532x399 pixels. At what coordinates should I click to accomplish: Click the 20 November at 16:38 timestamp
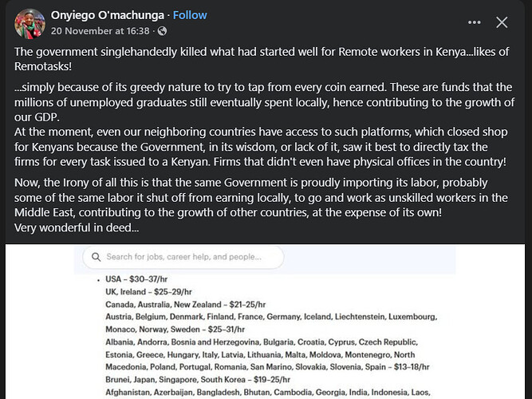point(101,31)
